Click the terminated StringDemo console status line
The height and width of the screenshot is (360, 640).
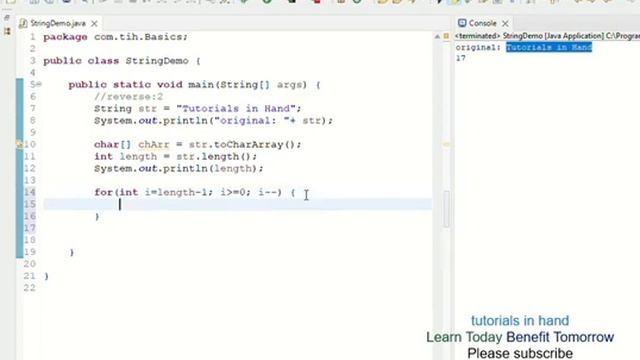pos(547,36)
